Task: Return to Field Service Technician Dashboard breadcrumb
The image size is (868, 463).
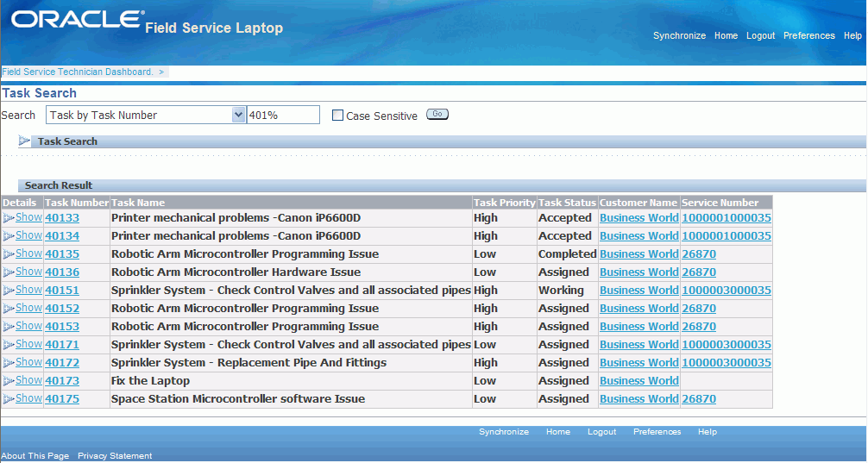Action: point(78,72)
